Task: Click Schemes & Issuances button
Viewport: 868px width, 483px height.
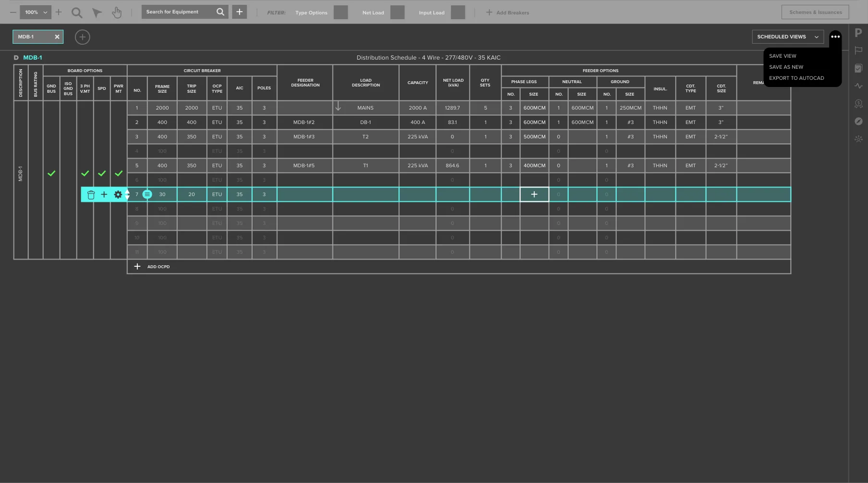Action: click(815, 12)
